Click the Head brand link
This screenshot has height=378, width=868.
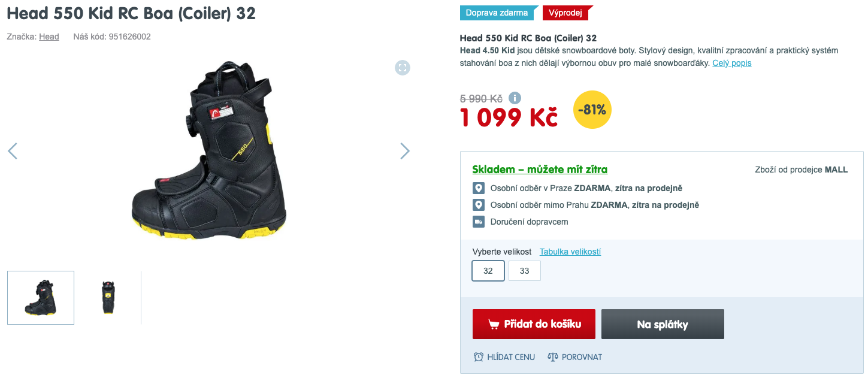49,37
